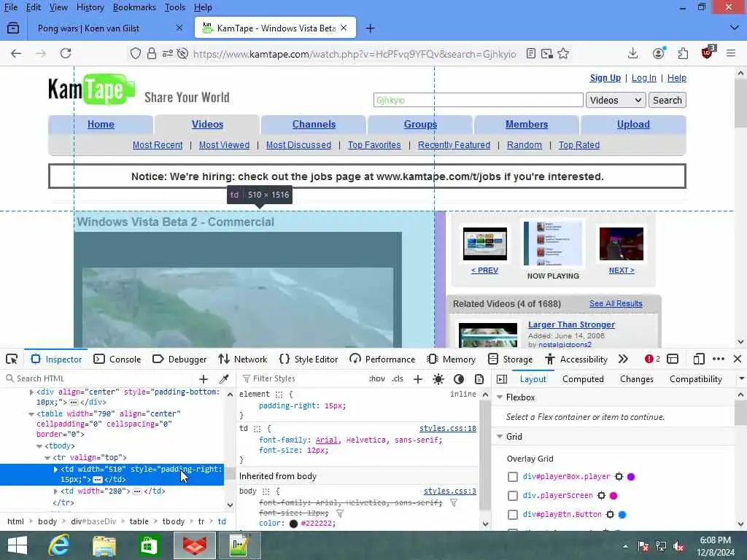
Task: Reload the current page
Action: (66, 53)
